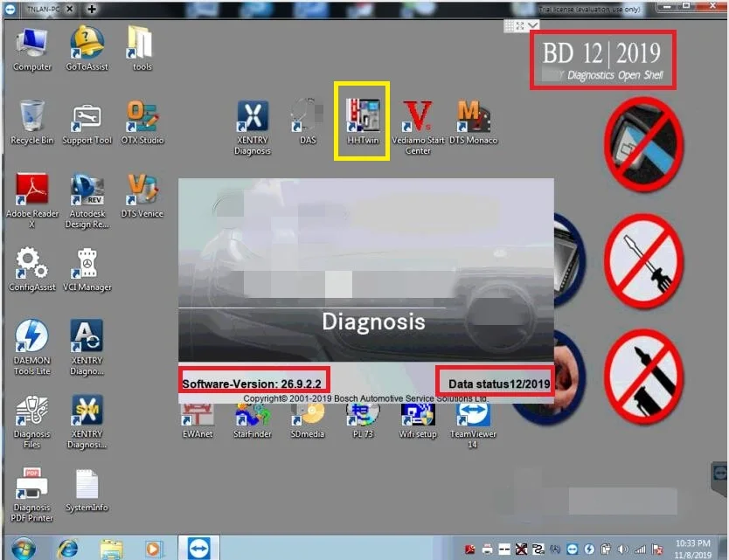Open the tools folder
This screenshot has width=729, height=560.
point(142,50)
